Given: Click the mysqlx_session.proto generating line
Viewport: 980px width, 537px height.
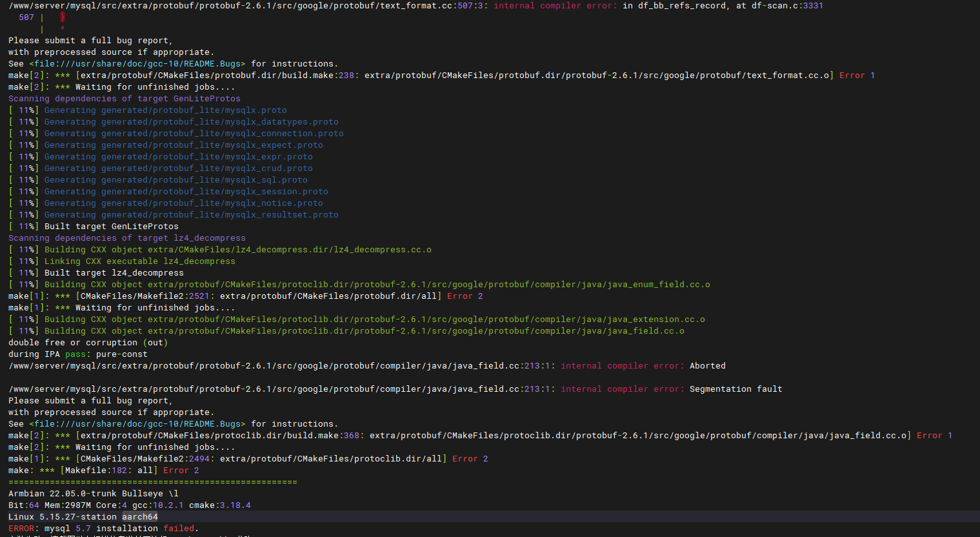Looking at the screenshot, I should (x=168, y=192).
